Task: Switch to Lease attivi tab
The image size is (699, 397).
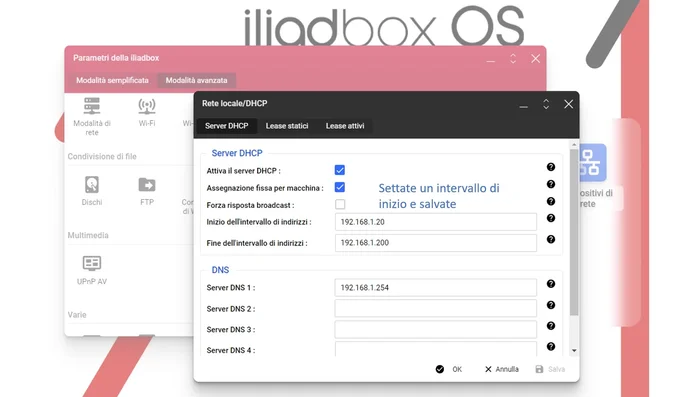Action: tap(345, 126)
